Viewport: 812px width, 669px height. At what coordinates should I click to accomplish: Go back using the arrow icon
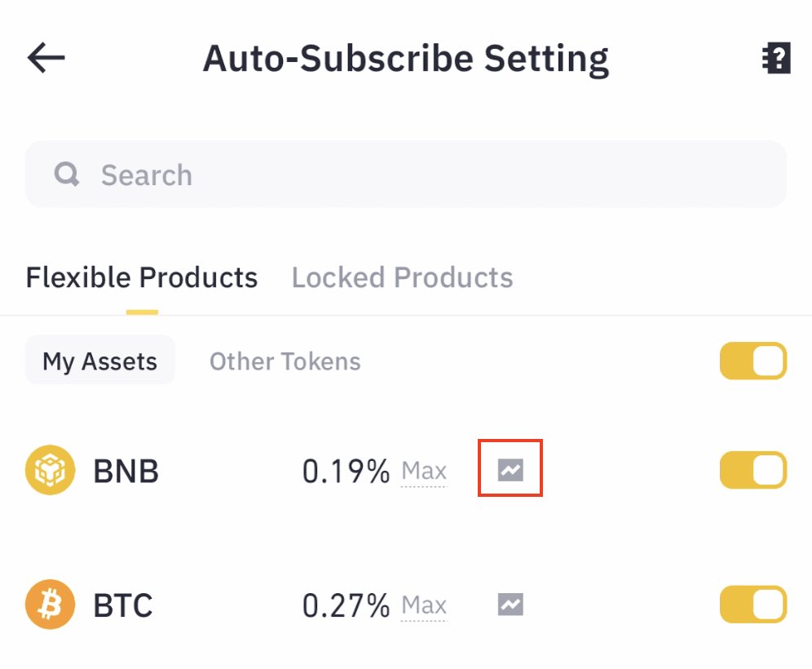46,59
